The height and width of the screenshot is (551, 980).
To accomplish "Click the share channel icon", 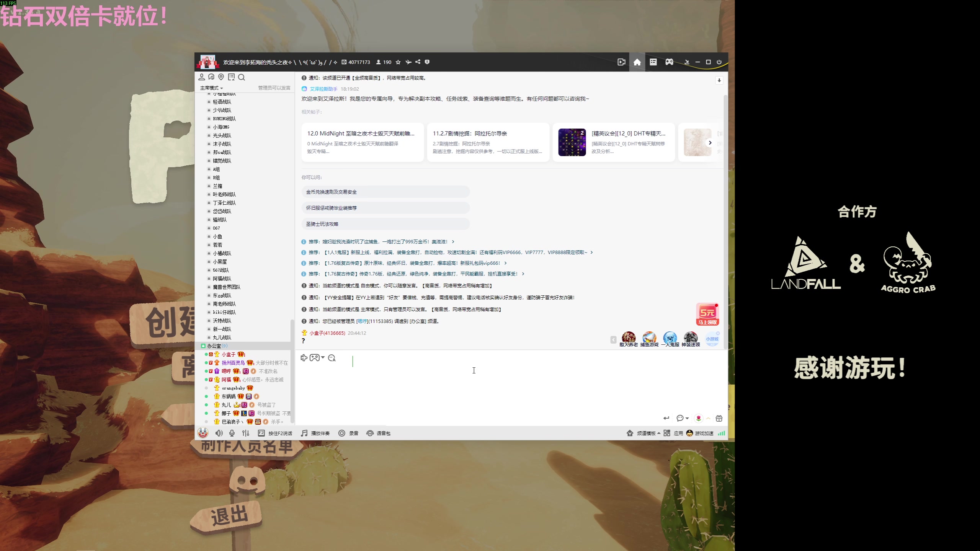I will tap(418, 62).
